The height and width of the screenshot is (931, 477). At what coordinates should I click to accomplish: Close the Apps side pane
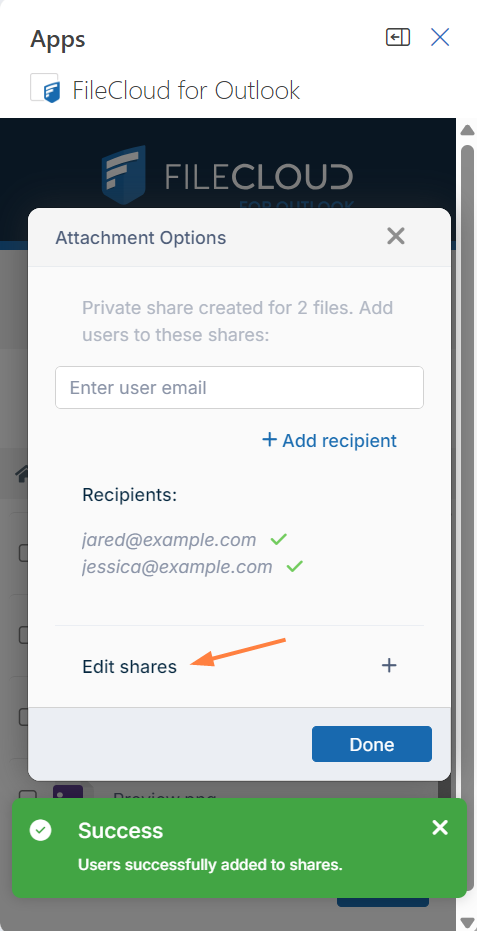coord(440,37)
